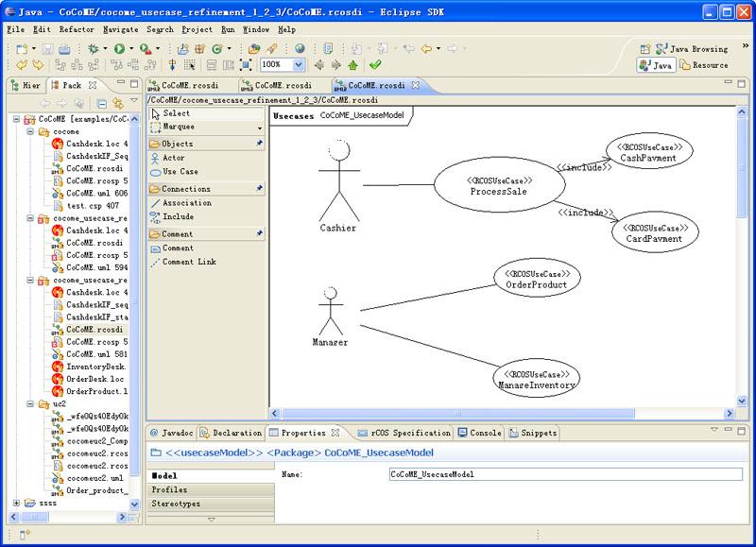This screenshot has height=547, width=756.
Task: Toggle Link with Editor in Package Explorer
Action: click(117, 103)
